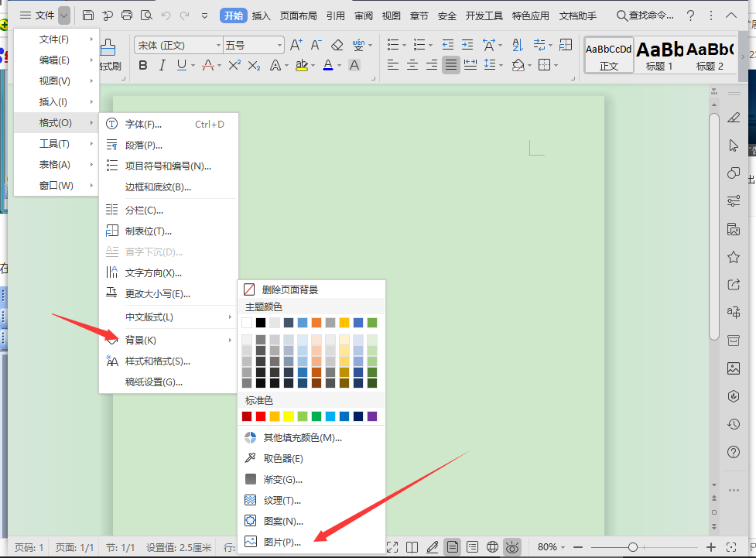Image resolution: width=756 pixels, height=558 pixels.
Task: Pick the red standard color swatch
Action: pyautogui.click(x=261, y=416)
